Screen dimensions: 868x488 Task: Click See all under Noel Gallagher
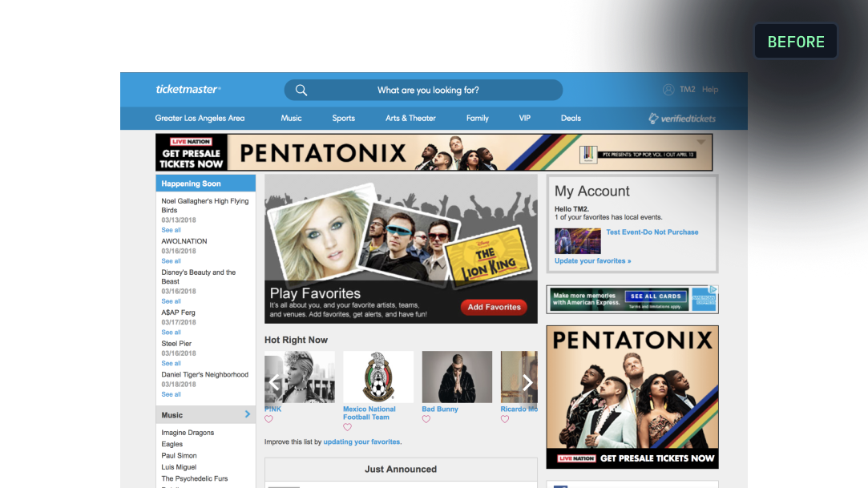(171, 230)
